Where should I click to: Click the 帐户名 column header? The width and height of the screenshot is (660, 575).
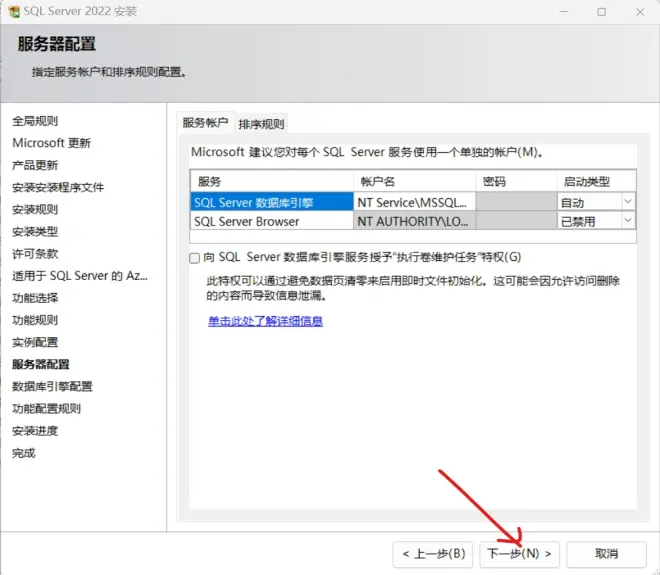click(415, 181)
